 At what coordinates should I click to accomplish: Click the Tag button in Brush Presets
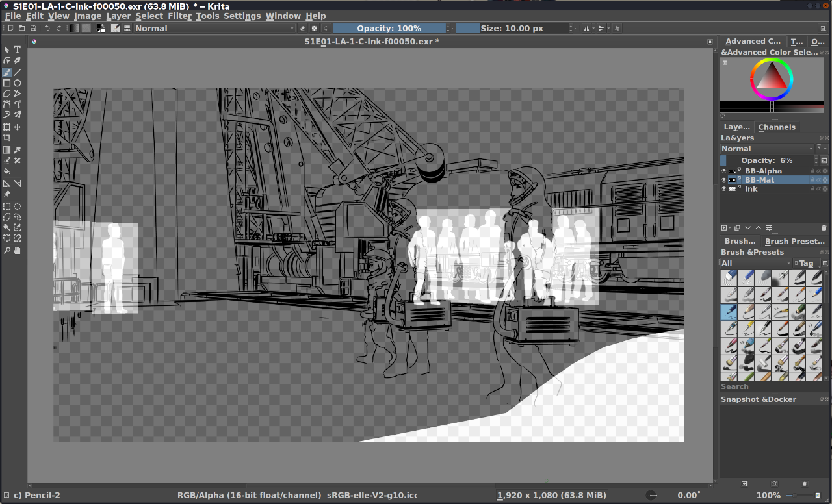[806, 263]
